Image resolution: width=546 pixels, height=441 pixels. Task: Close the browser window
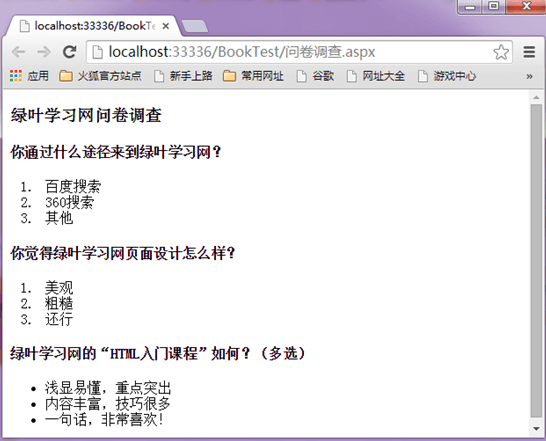pos(526,6)
